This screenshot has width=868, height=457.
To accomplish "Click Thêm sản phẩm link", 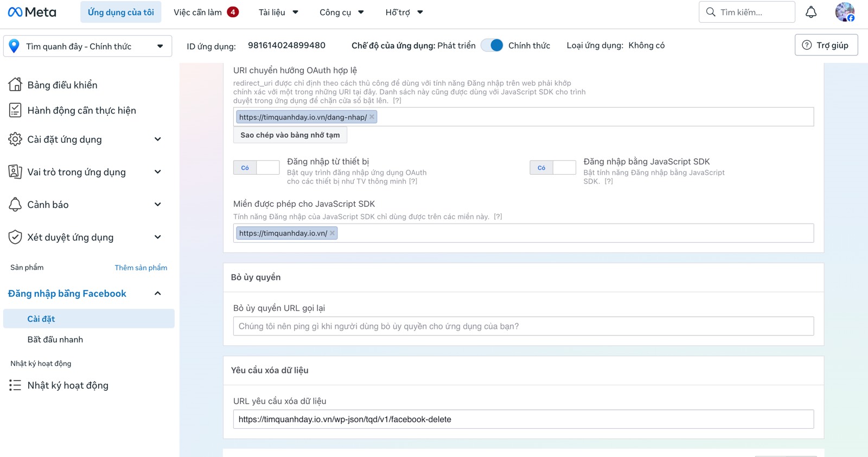I will pos(141,268).
